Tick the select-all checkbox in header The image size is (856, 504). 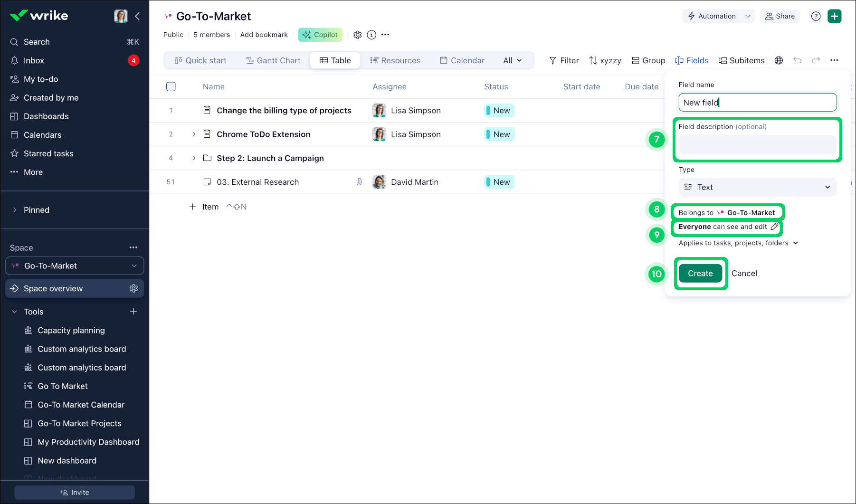click(171, 86)
